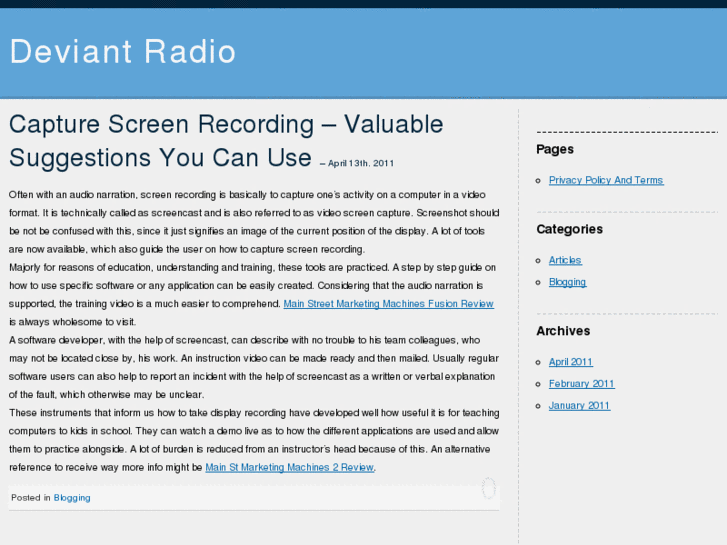Select the Articles category in sidebar
727x545 pixels.
(x=565, y=260)
